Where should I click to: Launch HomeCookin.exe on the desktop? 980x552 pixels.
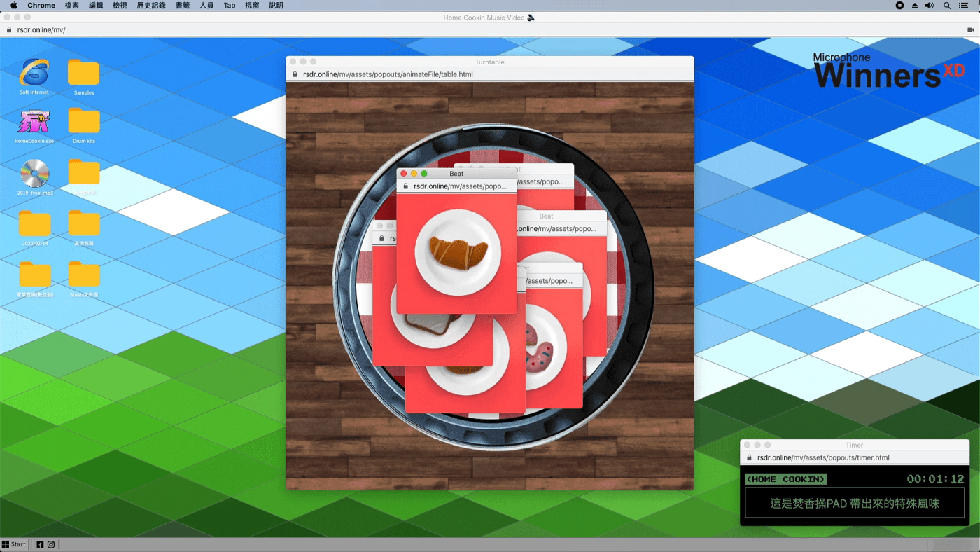[x=34, y=125]
